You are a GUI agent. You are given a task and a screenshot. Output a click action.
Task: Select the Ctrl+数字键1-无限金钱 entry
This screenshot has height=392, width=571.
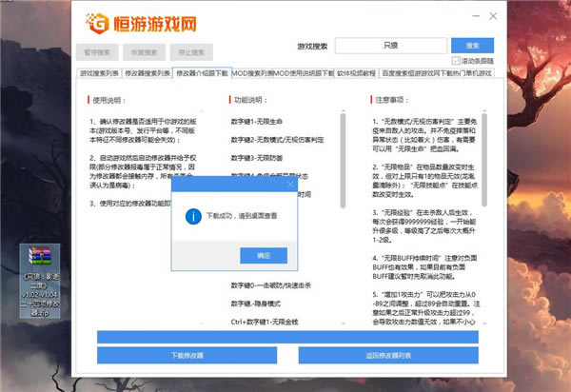(x=265, y=322)
